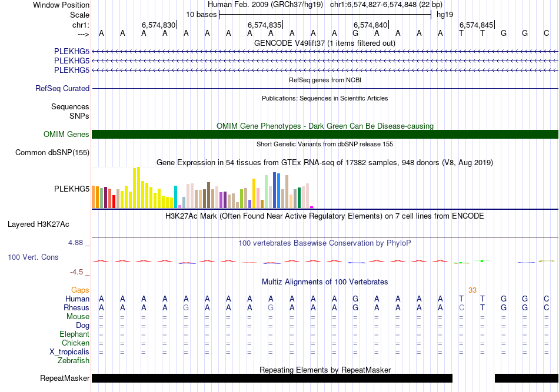This screenshot has width=559, height=392.
Task: Click the 100 Vert. Cons label
Action: pyautogui.click(x=33, y=257)
